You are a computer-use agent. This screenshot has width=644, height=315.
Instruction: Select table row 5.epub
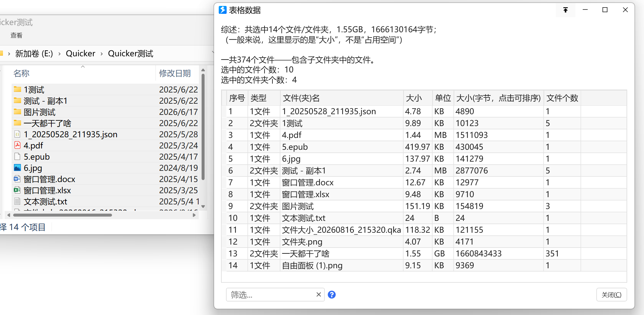point(424,147)
